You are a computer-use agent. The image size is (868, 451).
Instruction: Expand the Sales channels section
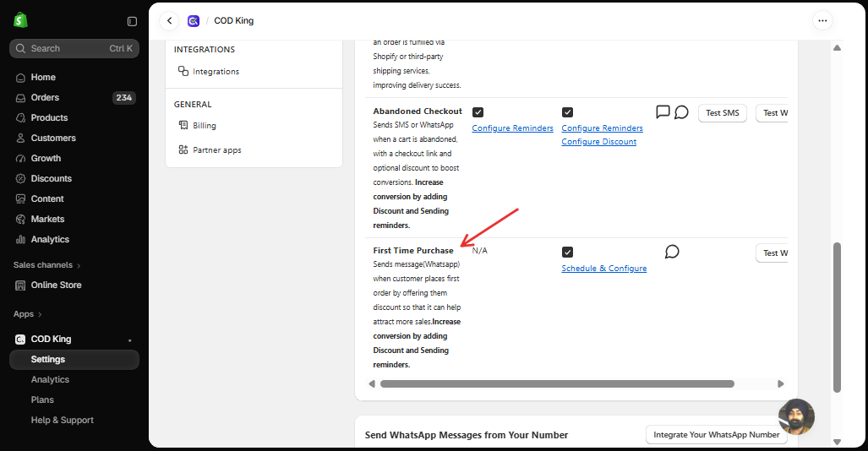tap(47, 265)
